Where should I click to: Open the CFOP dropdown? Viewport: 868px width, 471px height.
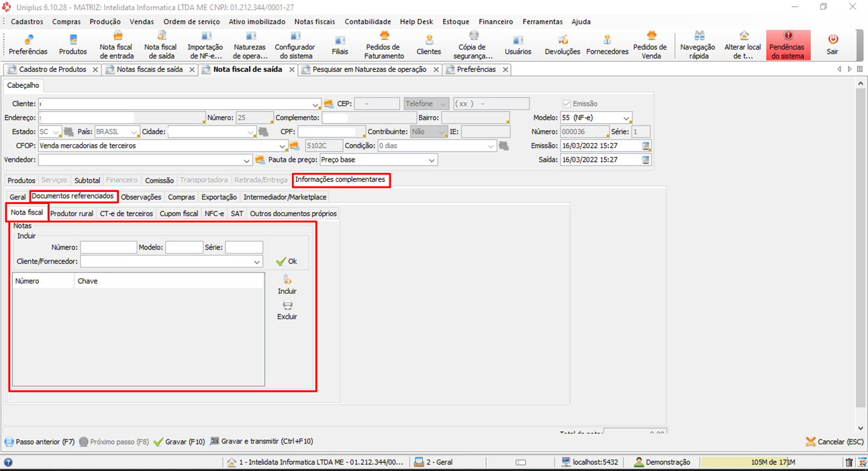[x=283, y=146]
